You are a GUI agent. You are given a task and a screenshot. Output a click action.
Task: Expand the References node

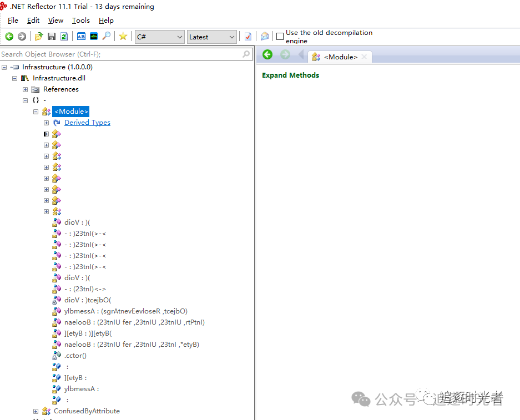(x=24, y=89)
